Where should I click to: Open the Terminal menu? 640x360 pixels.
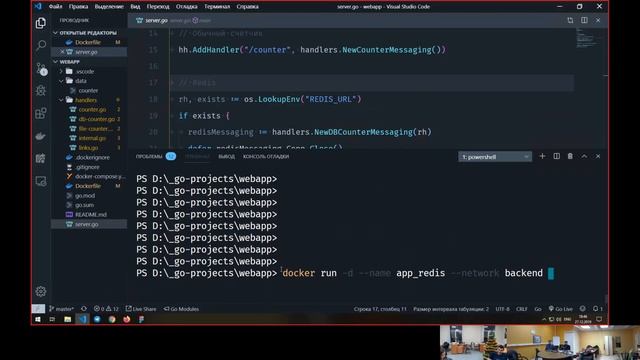(x=217, y=7)
